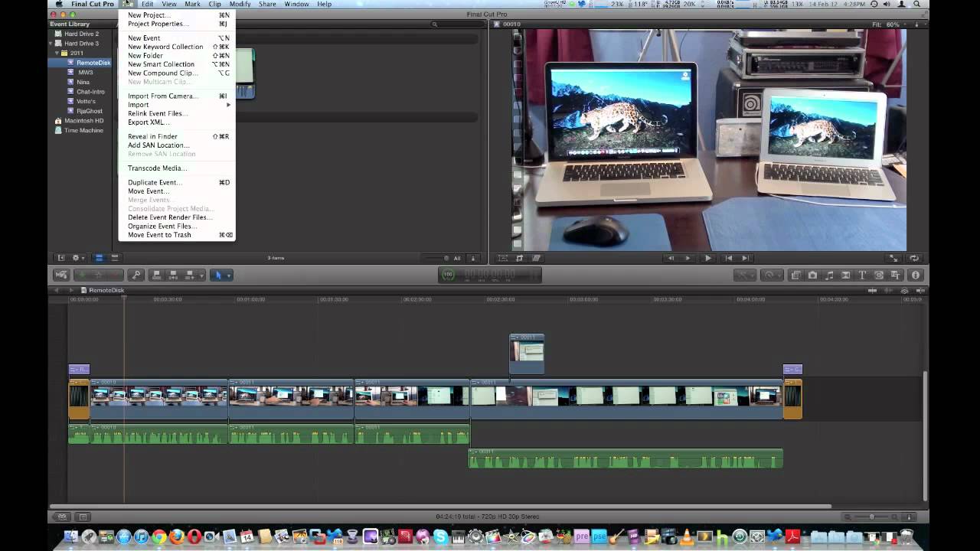Step back one frame in viewer
The height and width of the screenshot is (551, 980).
(x=671, y=259)
